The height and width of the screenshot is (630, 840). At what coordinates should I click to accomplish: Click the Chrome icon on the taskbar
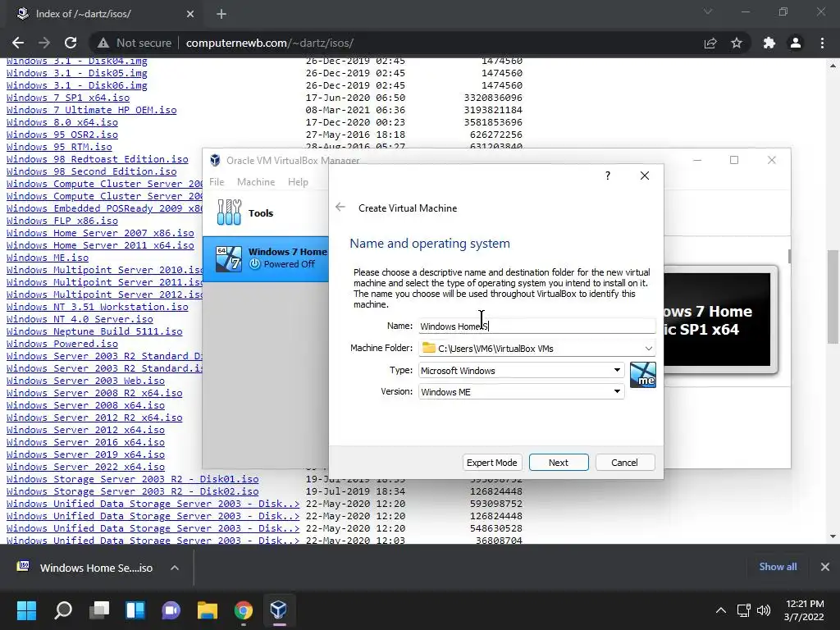[x=243, y=609]
